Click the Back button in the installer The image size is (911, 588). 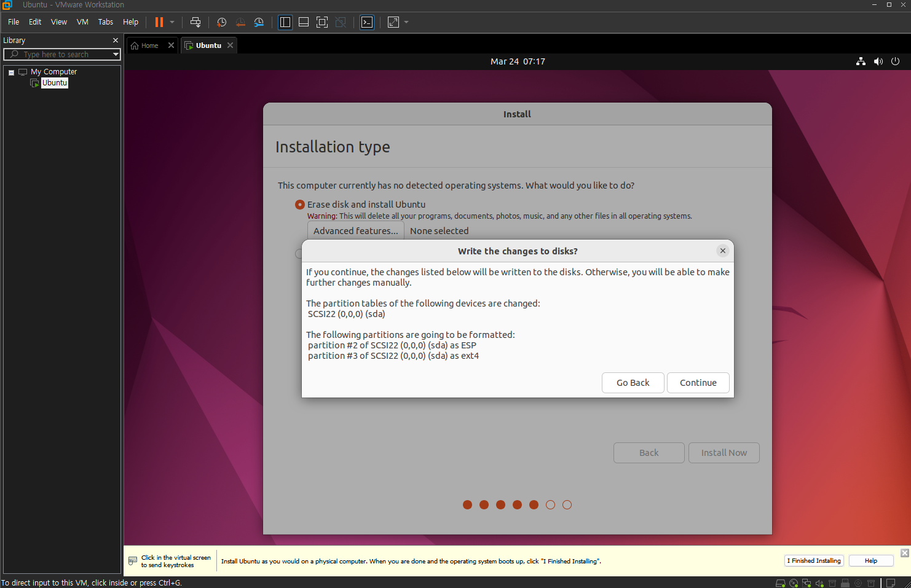[649, 453]
